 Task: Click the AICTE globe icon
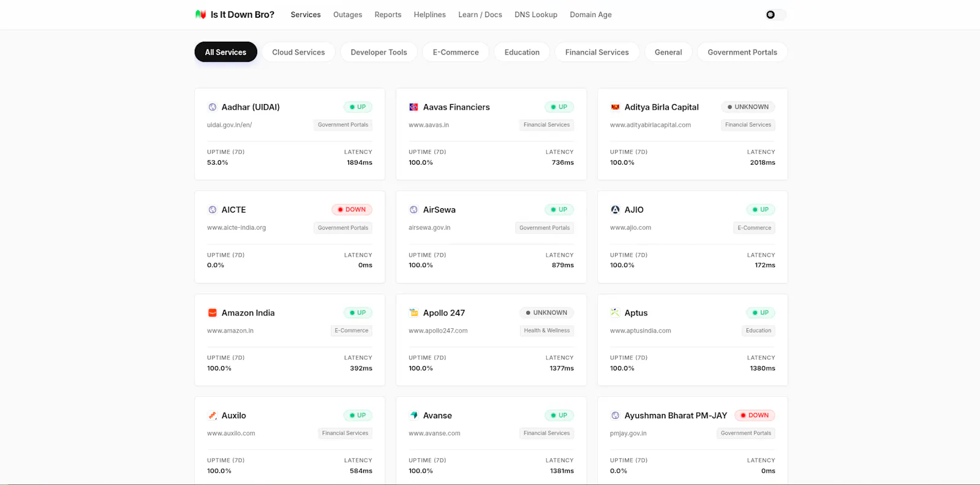tap(213, 209)
